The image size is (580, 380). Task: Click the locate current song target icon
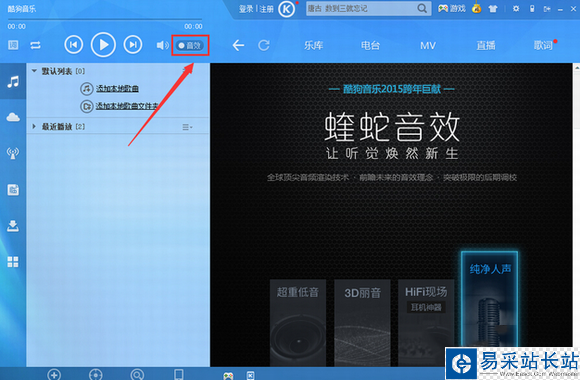pos(95,375)
